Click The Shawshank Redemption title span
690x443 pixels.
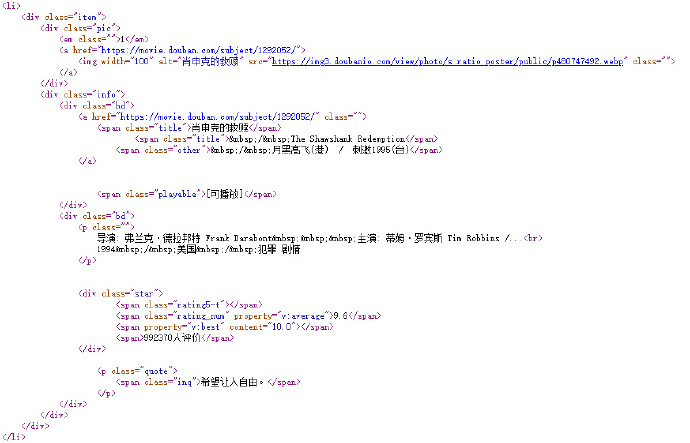286,139
